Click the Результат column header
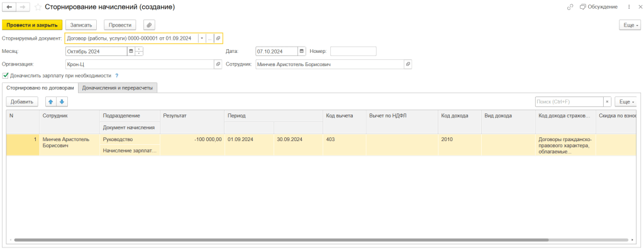644x250 pixels. click(192, 122)
